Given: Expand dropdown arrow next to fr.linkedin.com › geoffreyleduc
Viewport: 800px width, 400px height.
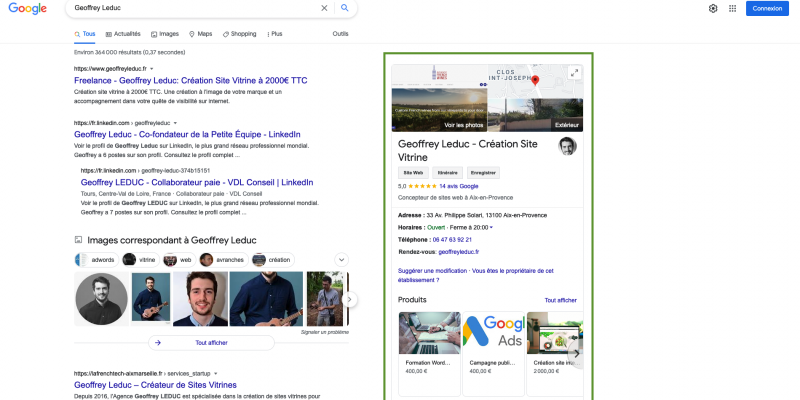Looking at the screenshot, I should pyautogui.click(x=175, y=123).
